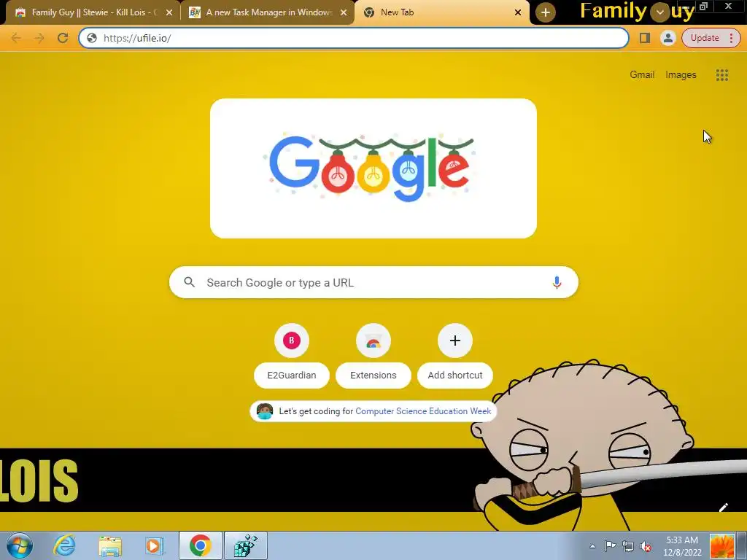Switch to Family Guy Stewie Kill Lois tab
The height and width of the screenshot is (560, 747).
pos(93,12)
